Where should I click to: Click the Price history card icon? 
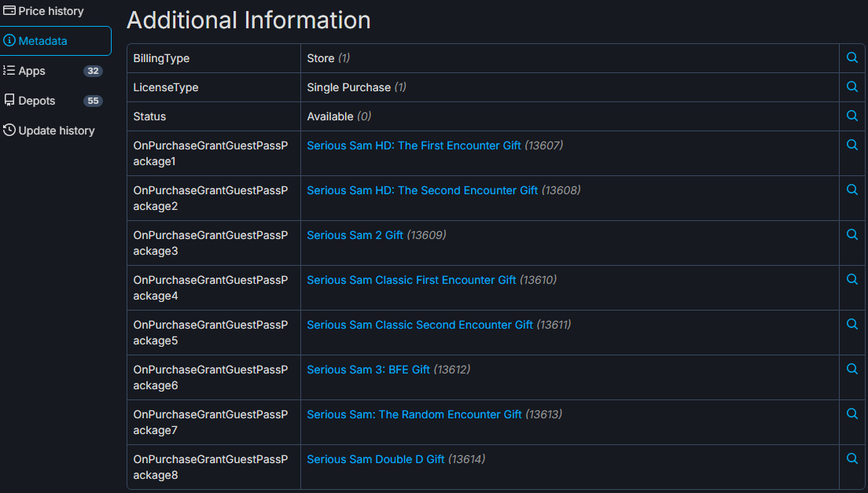coord(9,10)
